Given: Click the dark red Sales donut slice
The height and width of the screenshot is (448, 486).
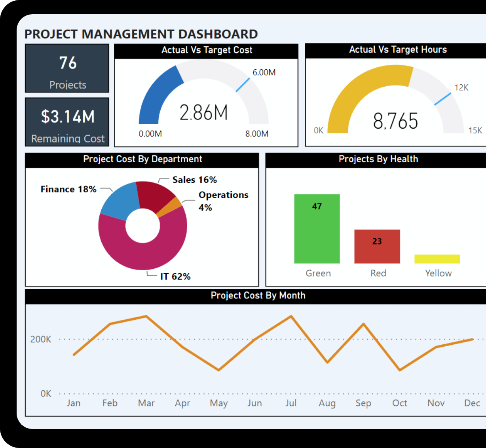Looking at the screenshot, I should click(154, 195).
